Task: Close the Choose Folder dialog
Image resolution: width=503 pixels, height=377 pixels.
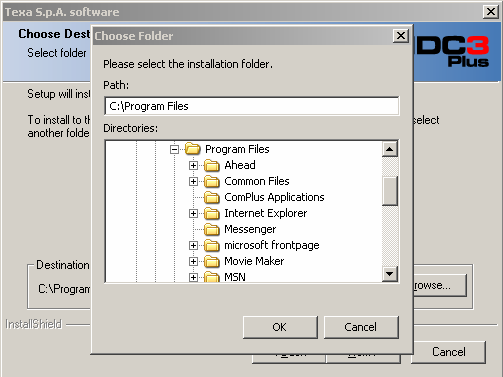Action: (x=401, y=35)
